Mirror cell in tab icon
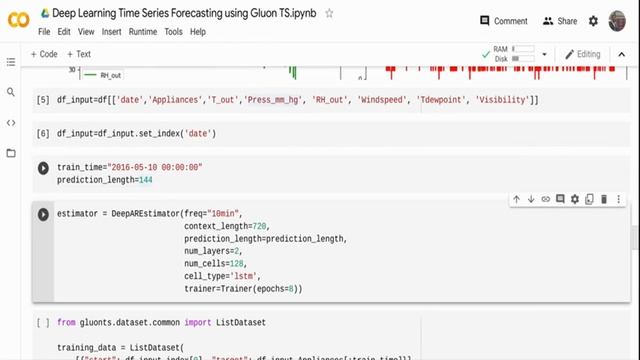The width and height of the screenshot is (640, 360). pos(589,199)
